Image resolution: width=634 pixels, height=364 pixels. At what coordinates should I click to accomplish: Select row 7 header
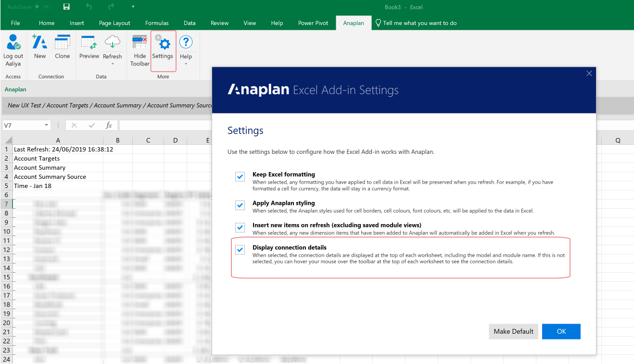[x=6, y=204]
